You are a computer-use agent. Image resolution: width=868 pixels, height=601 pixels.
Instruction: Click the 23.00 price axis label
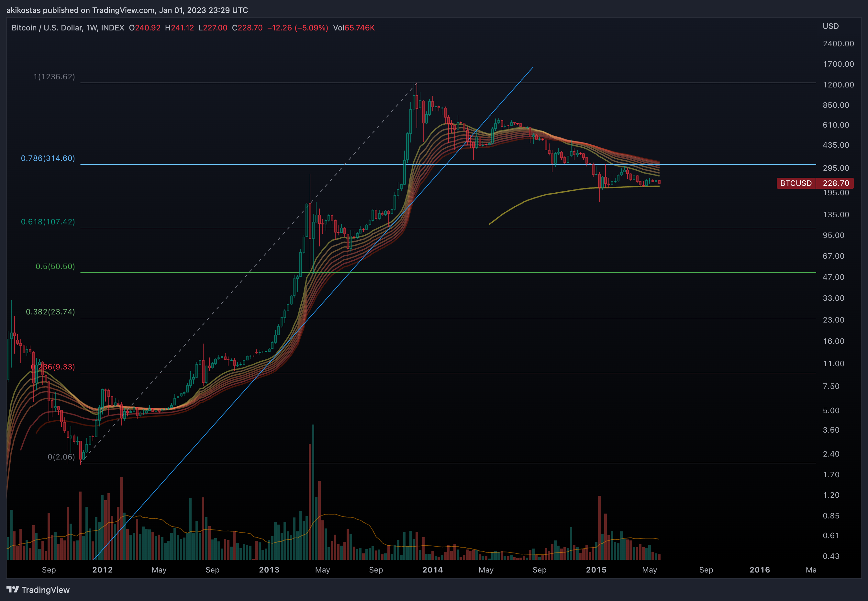[x=834, y=320]
